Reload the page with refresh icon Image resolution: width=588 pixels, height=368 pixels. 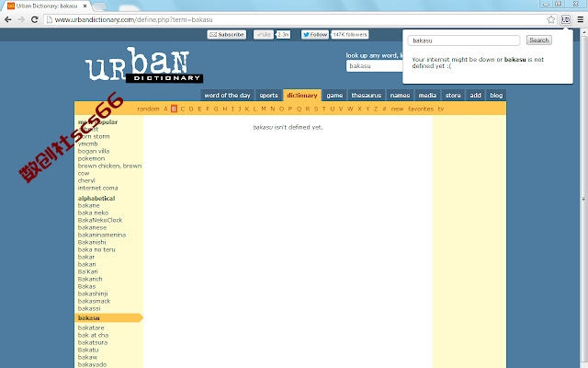(35, 19)
